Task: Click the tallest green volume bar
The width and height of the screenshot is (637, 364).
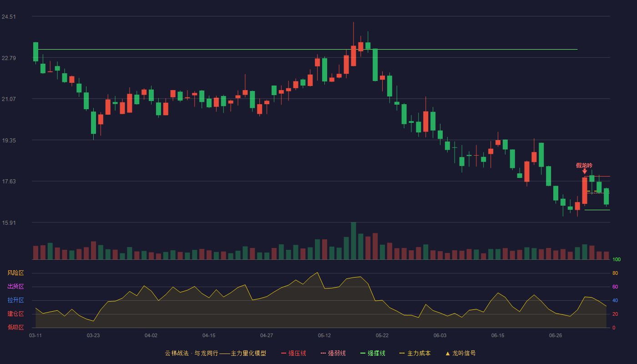Action: [x=354, y=241]
